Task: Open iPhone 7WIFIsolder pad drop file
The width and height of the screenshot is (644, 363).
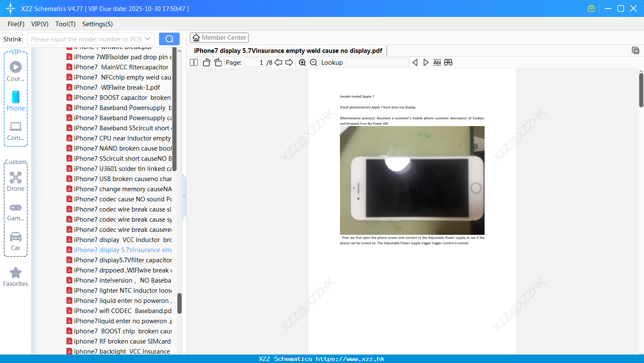Action: pyautogui.click(x=119, y=57)
